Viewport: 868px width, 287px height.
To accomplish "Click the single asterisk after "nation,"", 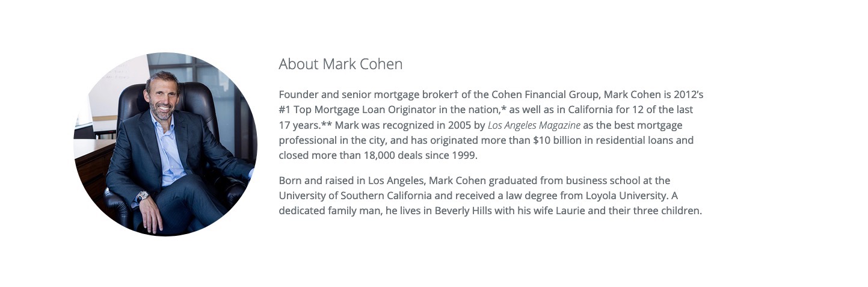I will [x=504, y=109].
